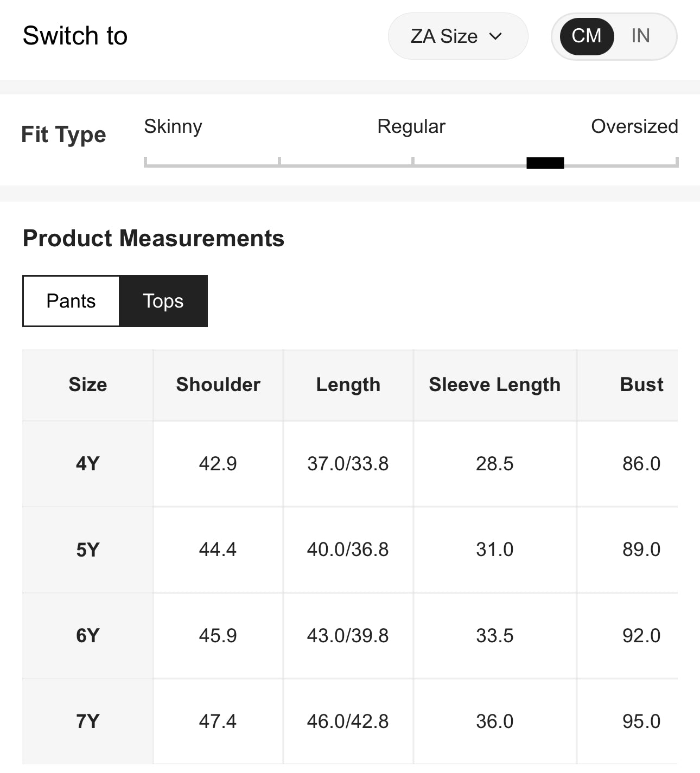Switch measurements to IN units
The height and width of the screenshot is (773, 700).
[x=640, y=36]
